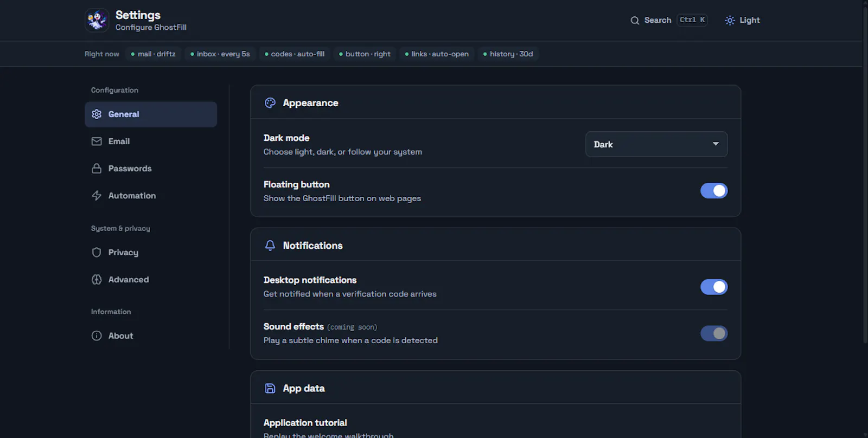Click the Ctrl K shortcut badge
This screenshot has height=438, width=868.
tap(692, 20)
